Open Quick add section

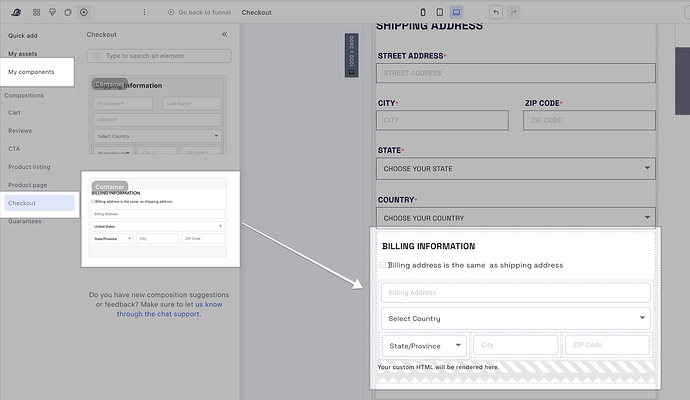click(x=22, y=36)
